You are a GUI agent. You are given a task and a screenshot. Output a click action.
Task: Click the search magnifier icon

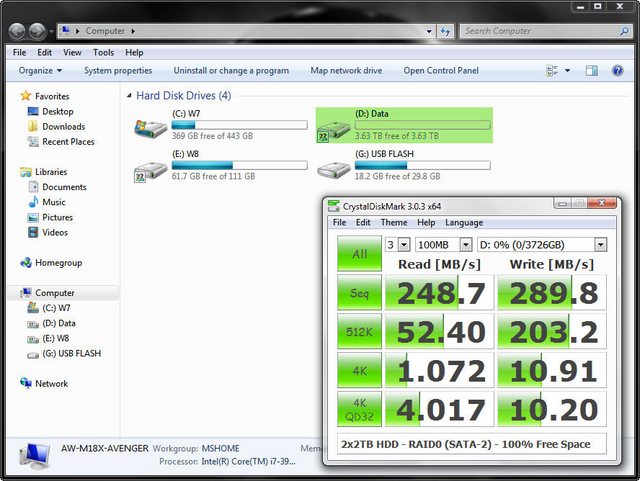(x=624, y=31)
